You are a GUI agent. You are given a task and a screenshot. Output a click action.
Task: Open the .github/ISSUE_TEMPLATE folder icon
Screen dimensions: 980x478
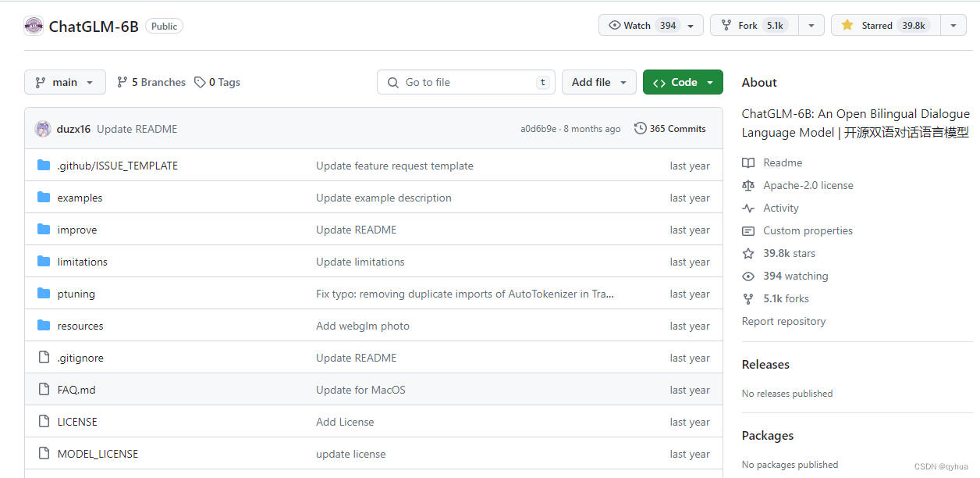coord(44,166)
